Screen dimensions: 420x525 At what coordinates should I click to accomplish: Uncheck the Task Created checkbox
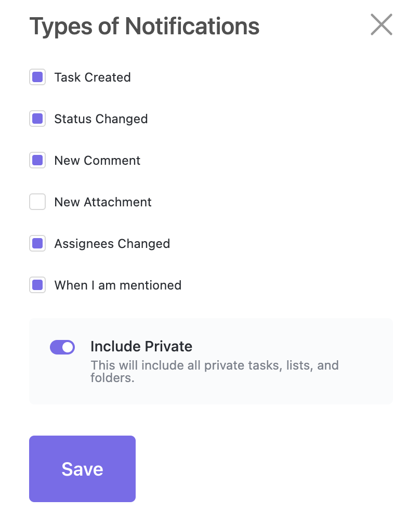pyautogui.click(x=37, y=77)
